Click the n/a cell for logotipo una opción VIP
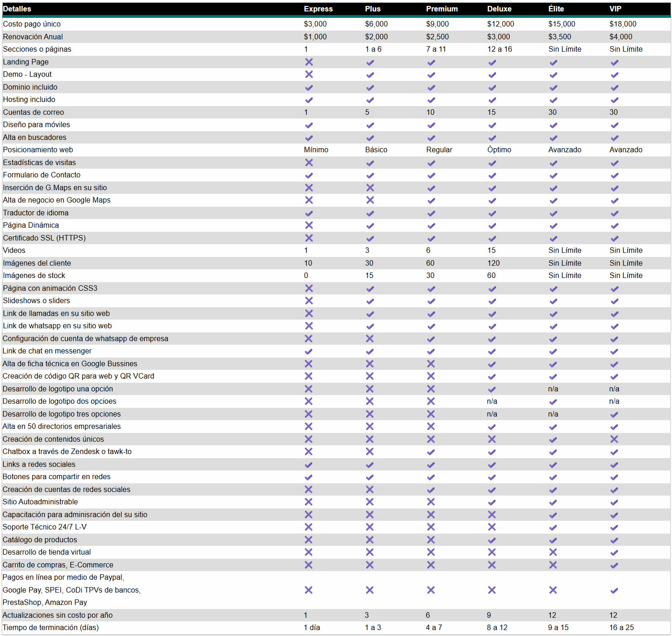The image size is (672, 636). [x=614, y=389]
